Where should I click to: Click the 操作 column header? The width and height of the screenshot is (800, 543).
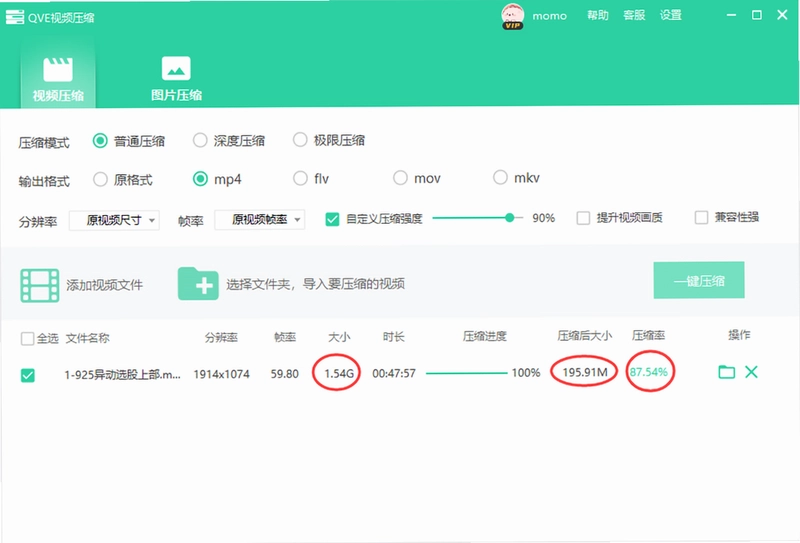(x=739, y=335)
